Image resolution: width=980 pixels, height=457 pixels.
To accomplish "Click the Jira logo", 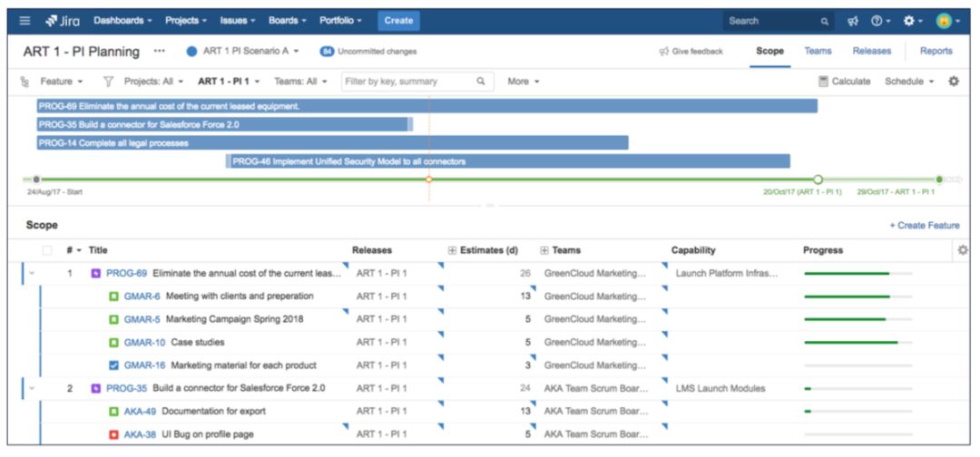I will [63, 21].
